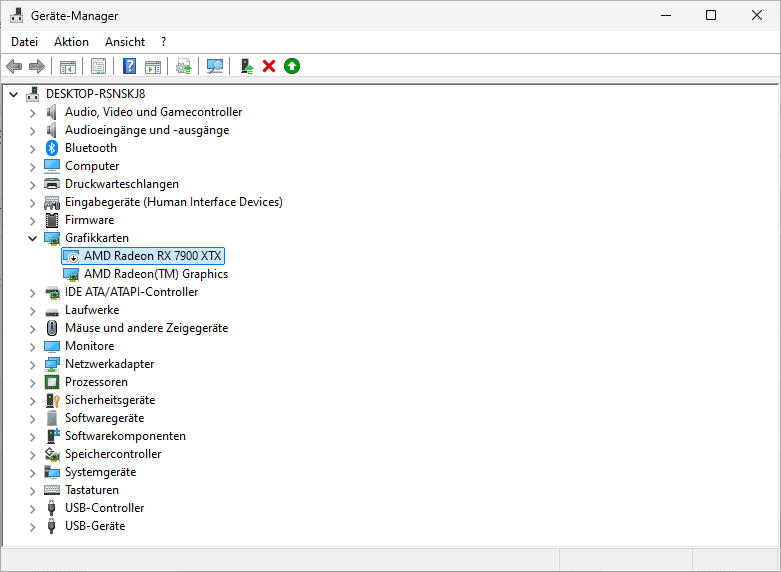Click the speaker icon of Audio, Video und Gamecontroller
This screenshot has width=781, height=572.
coord(51,112)
